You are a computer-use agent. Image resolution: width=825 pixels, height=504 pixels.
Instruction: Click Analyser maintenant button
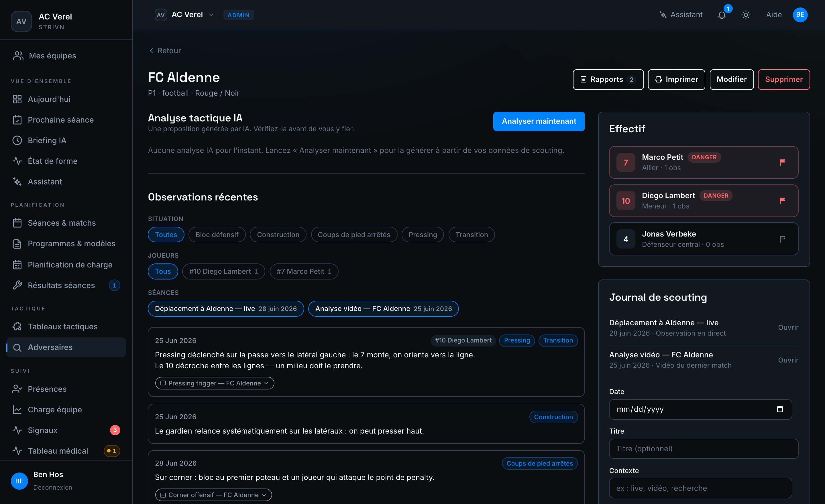(x=539, y=121)
